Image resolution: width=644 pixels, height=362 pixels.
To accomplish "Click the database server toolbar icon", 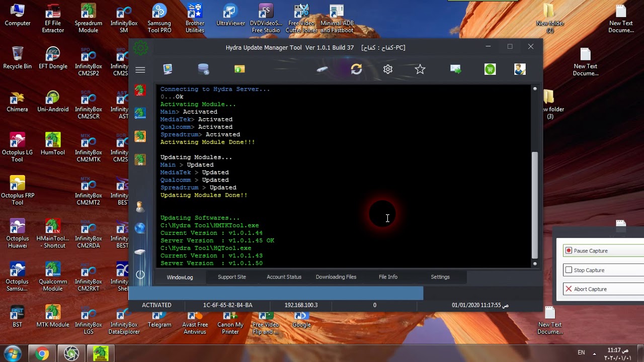I will pos(203,69).
